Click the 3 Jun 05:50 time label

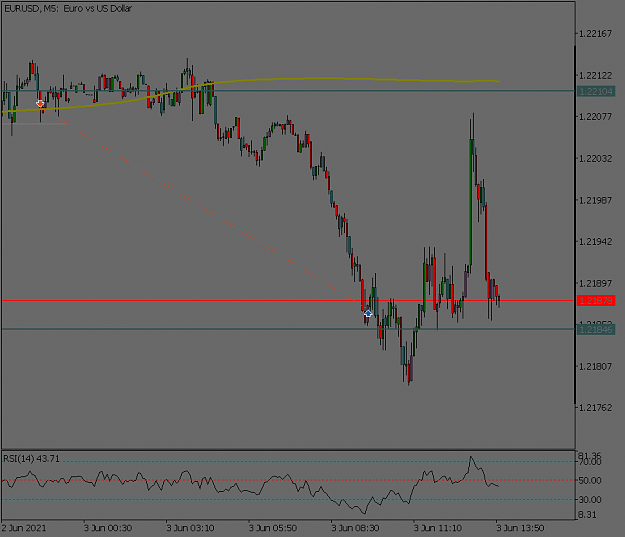coord(273,528)
